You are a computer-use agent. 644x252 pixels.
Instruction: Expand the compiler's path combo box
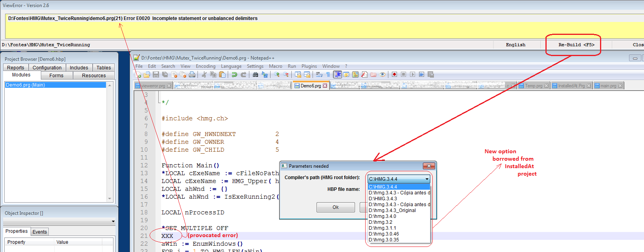(x=427, y=179)
